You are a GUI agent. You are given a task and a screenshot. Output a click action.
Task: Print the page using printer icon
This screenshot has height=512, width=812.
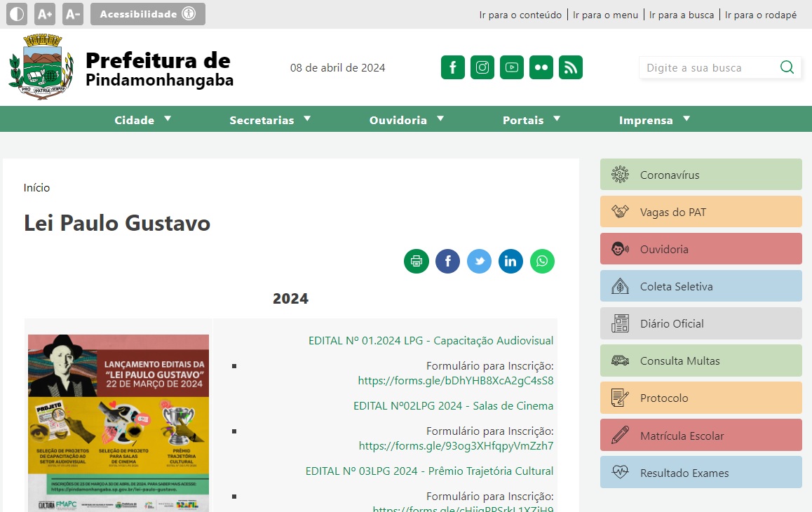click(416, 262)
